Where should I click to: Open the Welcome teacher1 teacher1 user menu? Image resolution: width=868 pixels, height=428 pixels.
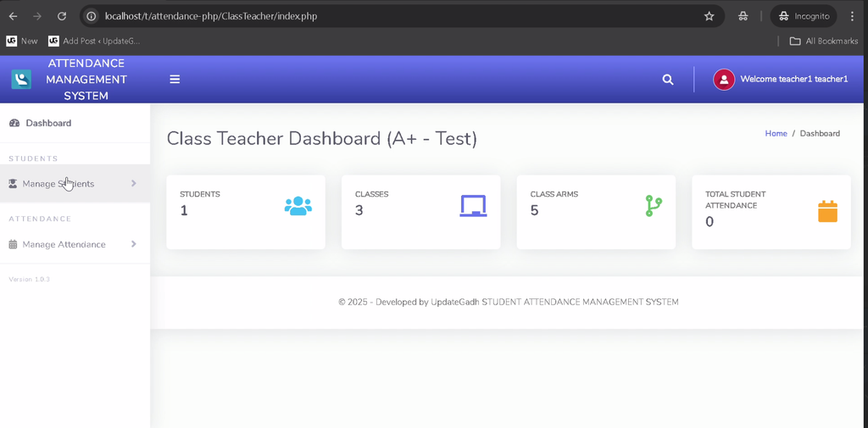tap(781, 79)
